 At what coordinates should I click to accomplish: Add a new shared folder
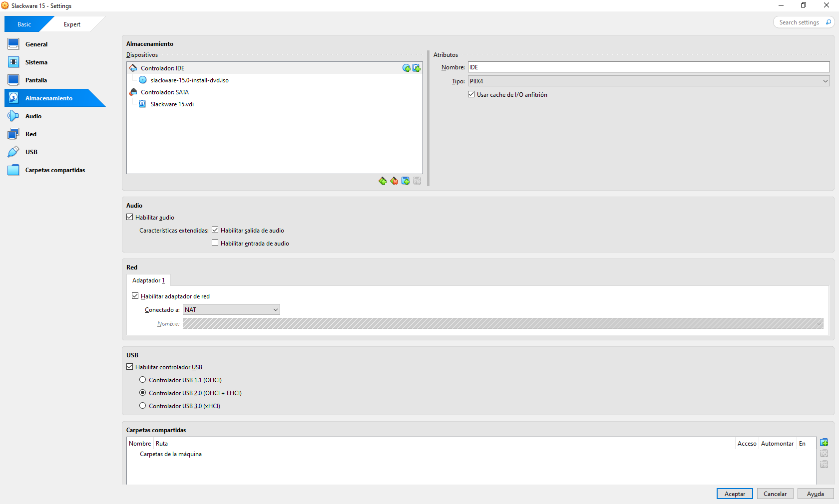coord(824,443)
